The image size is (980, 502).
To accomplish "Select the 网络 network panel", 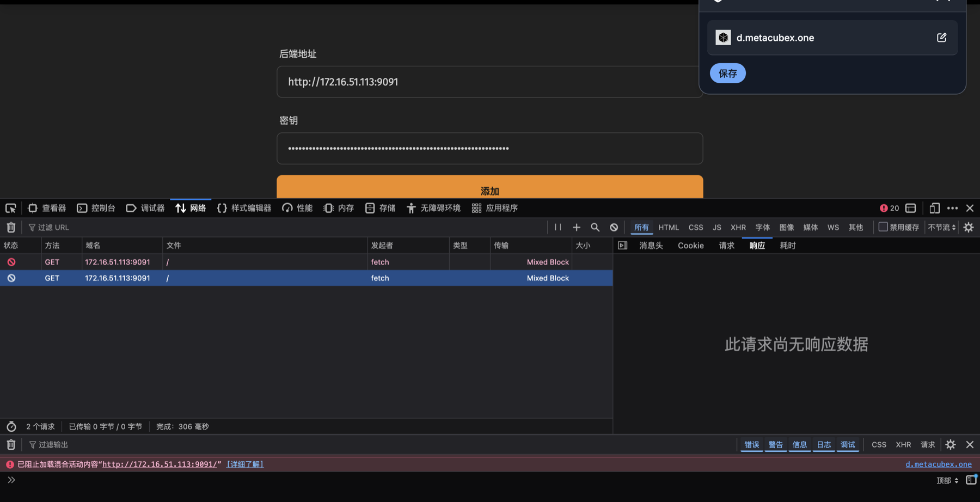I will (x=191, y=208).
